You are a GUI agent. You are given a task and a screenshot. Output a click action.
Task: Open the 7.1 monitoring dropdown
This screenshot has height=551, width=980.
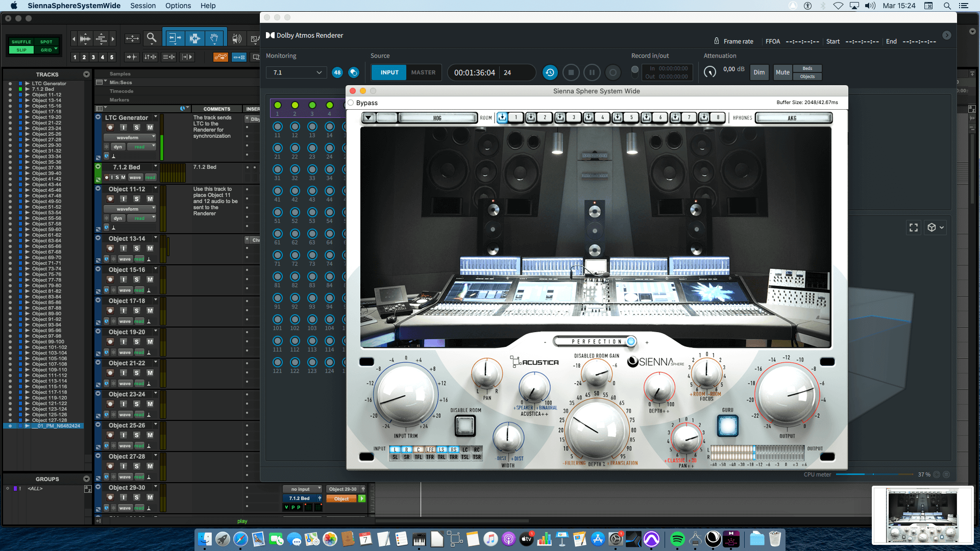[297, 72]
